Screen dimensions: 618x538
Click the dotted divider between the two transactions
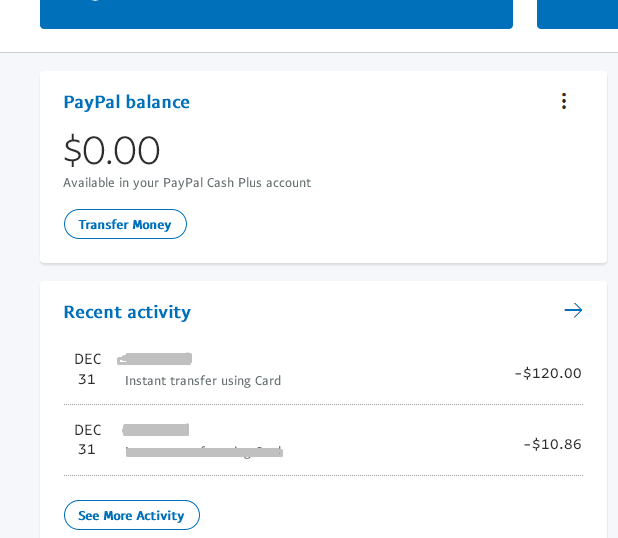[323, 405]
